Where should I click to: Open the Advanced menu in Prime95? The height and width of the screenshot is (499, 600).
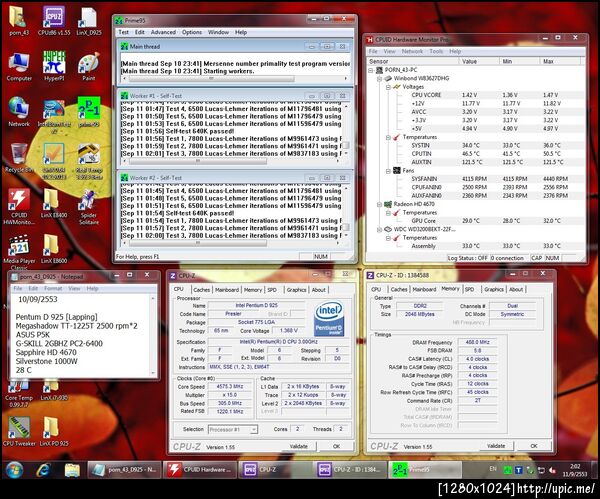[x=163, y=33]
